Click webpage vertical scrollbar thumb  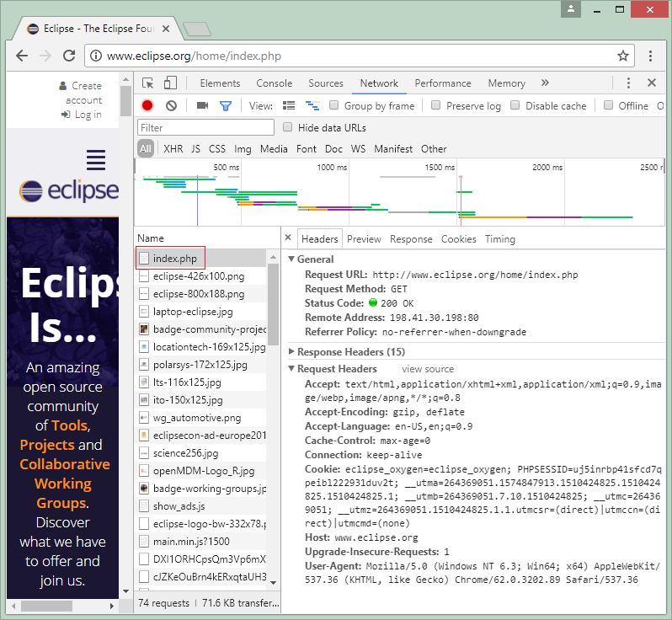click(125, 101)
